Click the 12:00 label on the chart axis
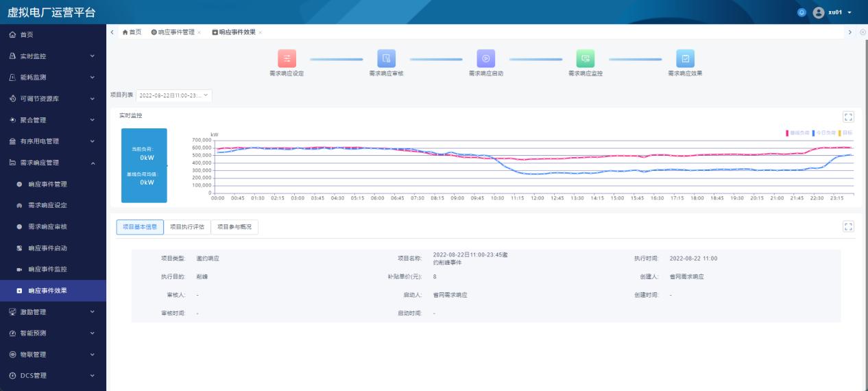This screenshot has width=868, height=391. (537, 198)
